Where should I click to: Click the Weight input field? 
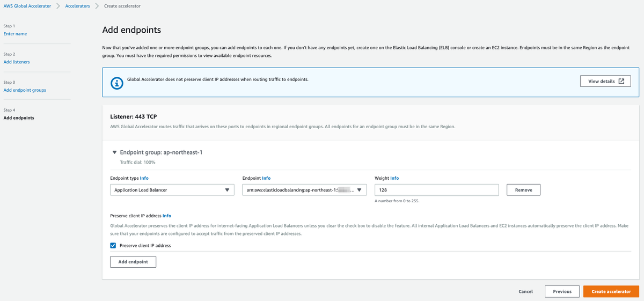click(437, 190)
